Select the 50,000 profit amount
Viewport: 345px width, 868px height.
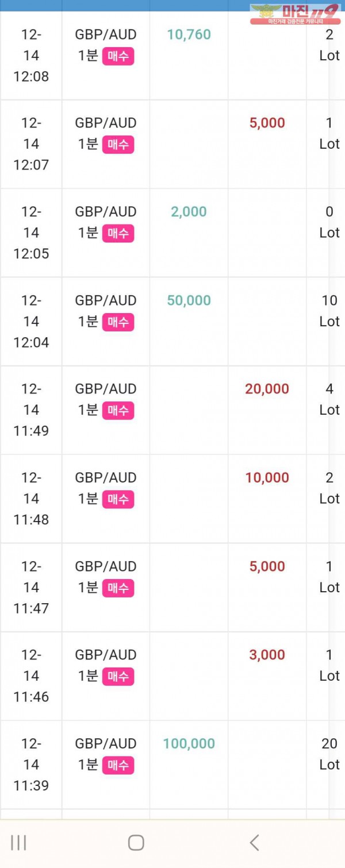tap(189, 300)
